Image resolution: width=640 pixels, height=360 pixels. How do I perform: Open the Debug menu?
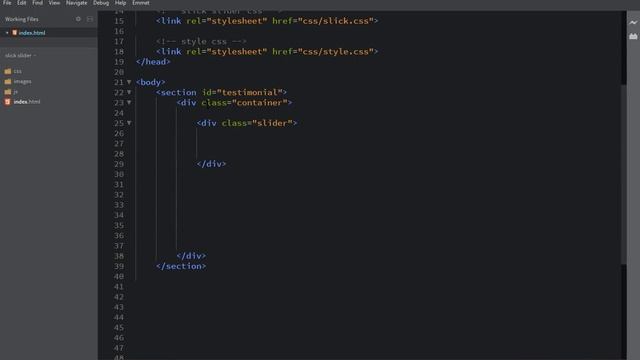click(x=101, y=3)
